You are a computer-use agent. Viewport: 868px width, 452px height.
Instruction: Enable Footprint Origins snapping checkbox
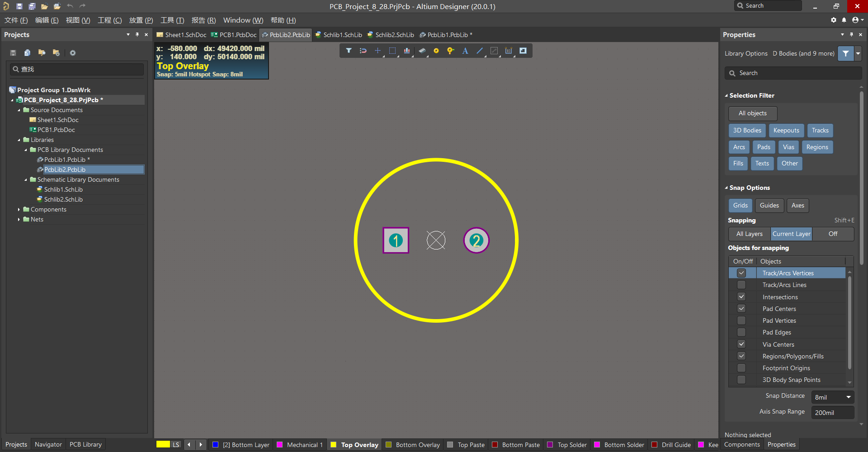point(741,368)
